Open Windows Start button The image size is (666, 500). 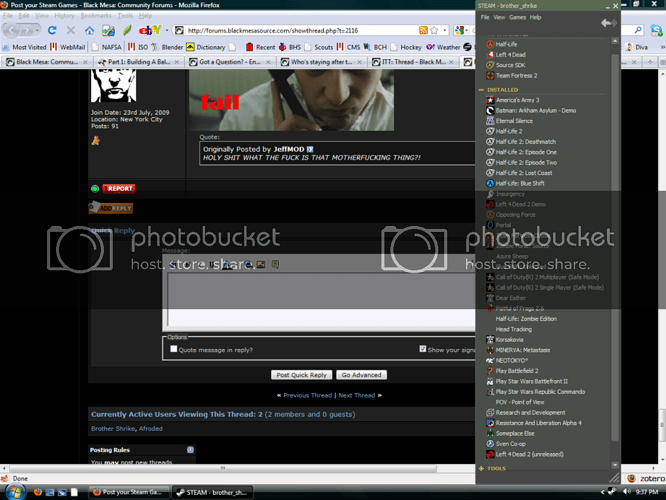(15, 492)
